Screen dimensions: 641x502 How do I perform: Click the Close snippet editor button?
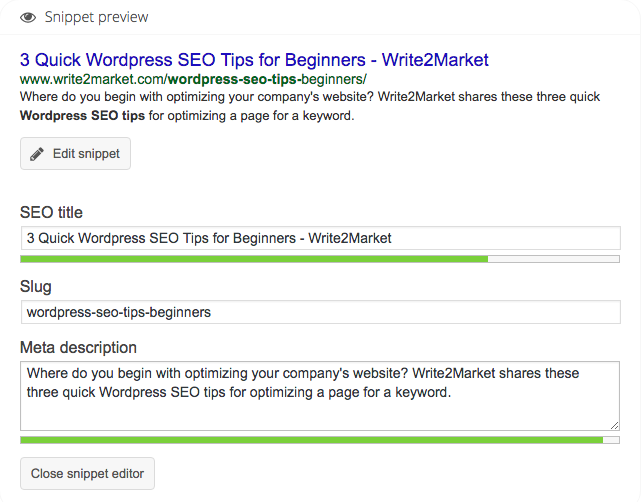[87, 473]
